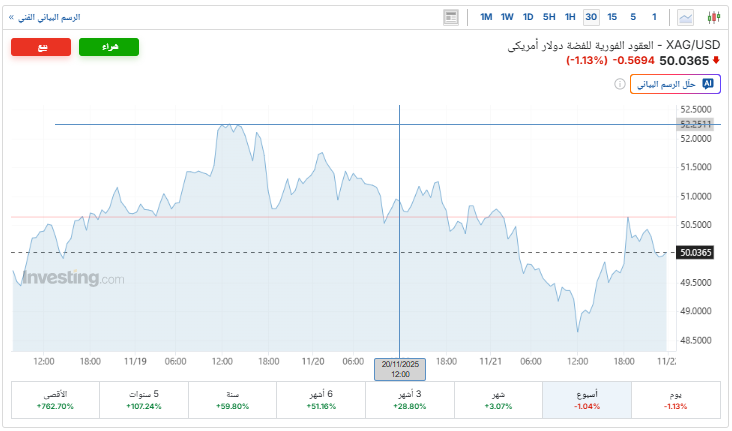732x431 pixels.
Task: Click the 20/11/2025 12:00 crosshair date label
Action: pos(400,368)
